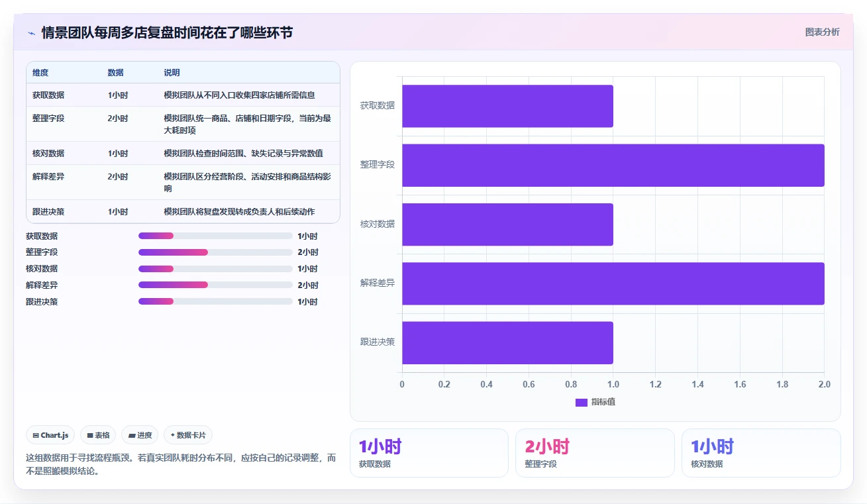Click the 1小时 value in 跟进决策 table row
Image resolution: width=867 pixels, height=504 pixels.
pos(118,212)
